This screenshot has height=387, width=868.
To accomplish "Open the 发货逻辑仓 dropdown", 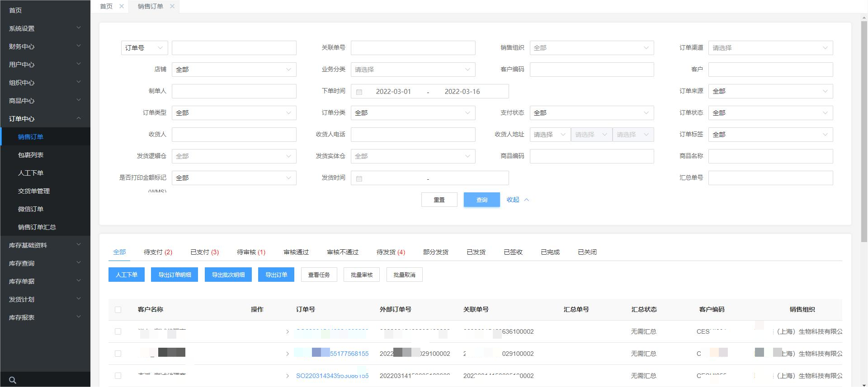I will click(234, 156).
